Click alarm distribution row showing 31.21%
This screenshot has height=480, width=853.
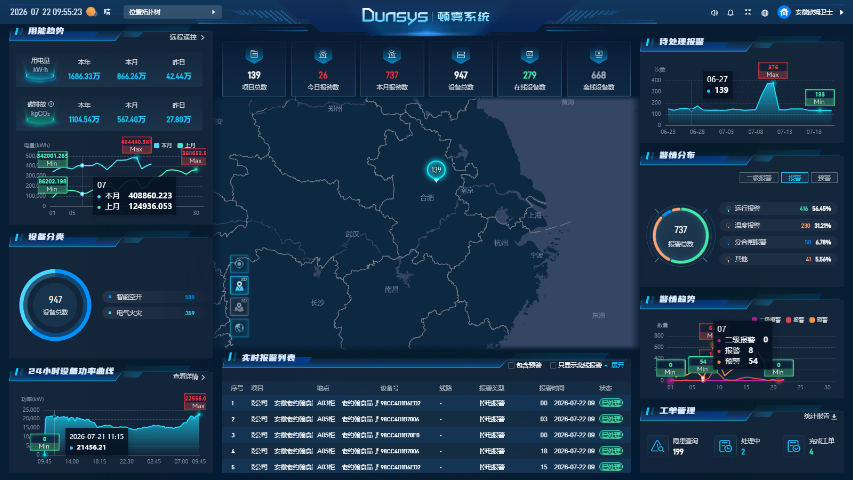pyautogui.click(x=777, y=225)
